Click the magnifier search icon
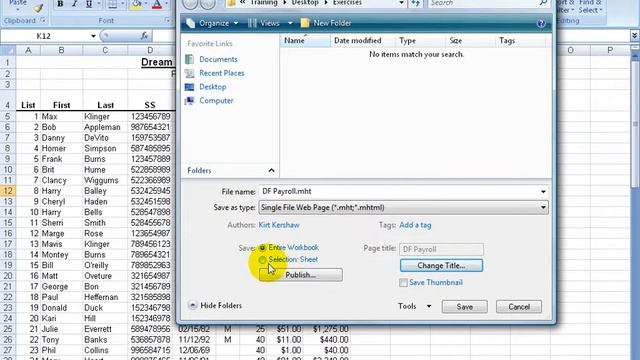The height and width of the screenshot is (360, 640). (543, 3)
